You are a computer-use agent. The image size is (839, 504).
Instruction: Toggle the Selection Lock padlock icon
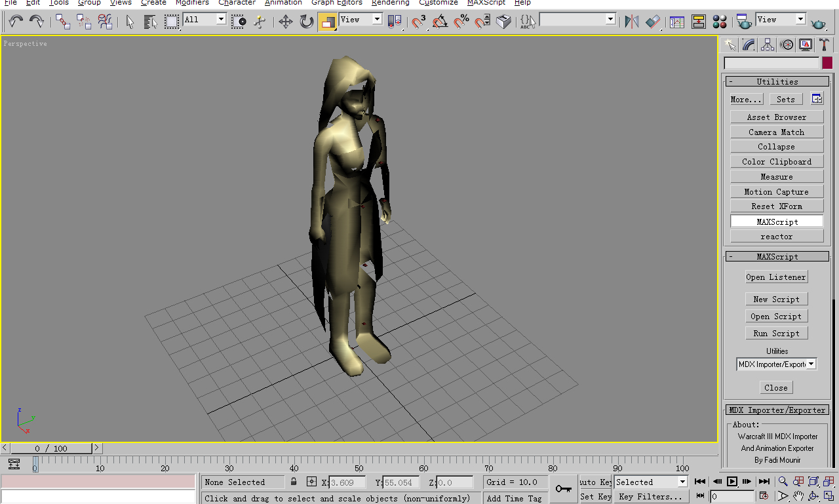[x=294, y=482]
